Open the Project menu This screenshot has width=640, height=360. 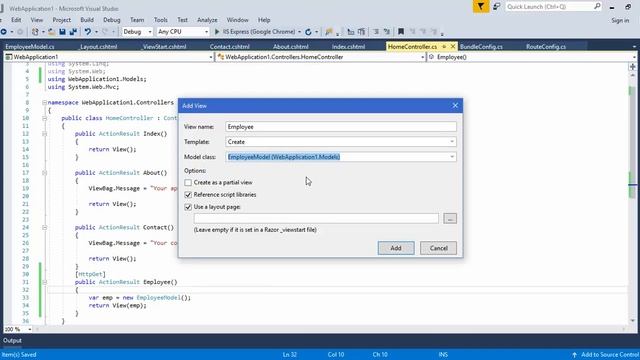point(62,20)
